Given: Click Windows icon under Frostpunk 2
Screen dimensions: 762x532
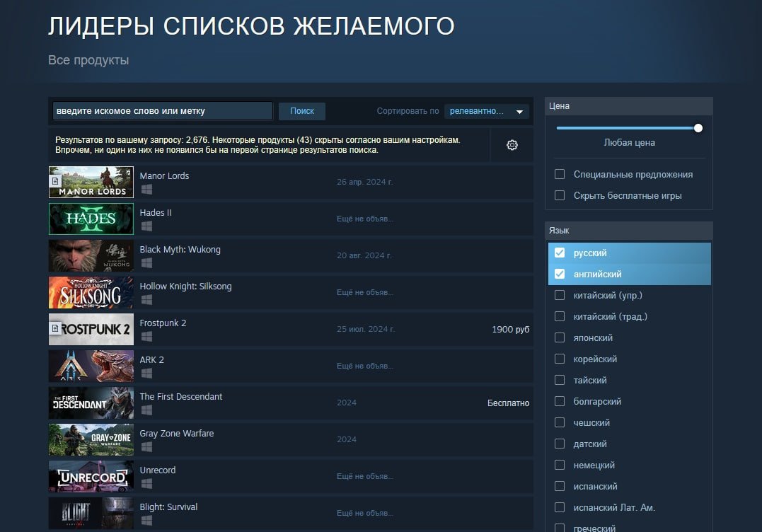Looking at the screenshot, I should point(146,337).
